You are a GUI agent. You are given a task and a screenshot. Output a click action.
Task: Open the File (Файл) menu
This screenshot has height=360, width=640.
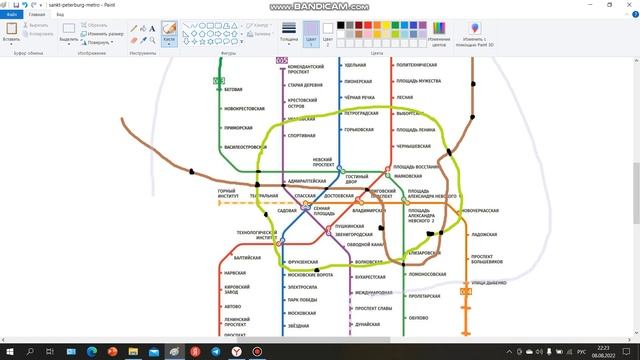coord(11,15)
